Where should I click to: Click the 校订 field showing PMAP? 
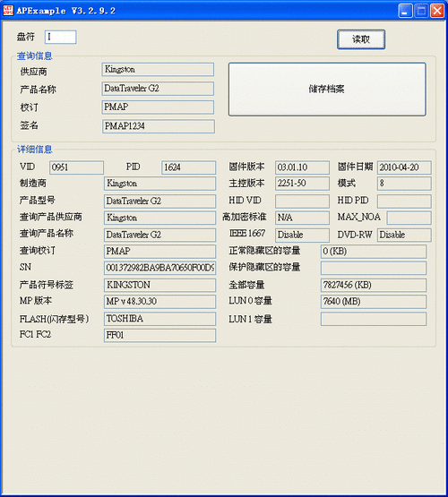pyautogui.click(x=158, y=107)
